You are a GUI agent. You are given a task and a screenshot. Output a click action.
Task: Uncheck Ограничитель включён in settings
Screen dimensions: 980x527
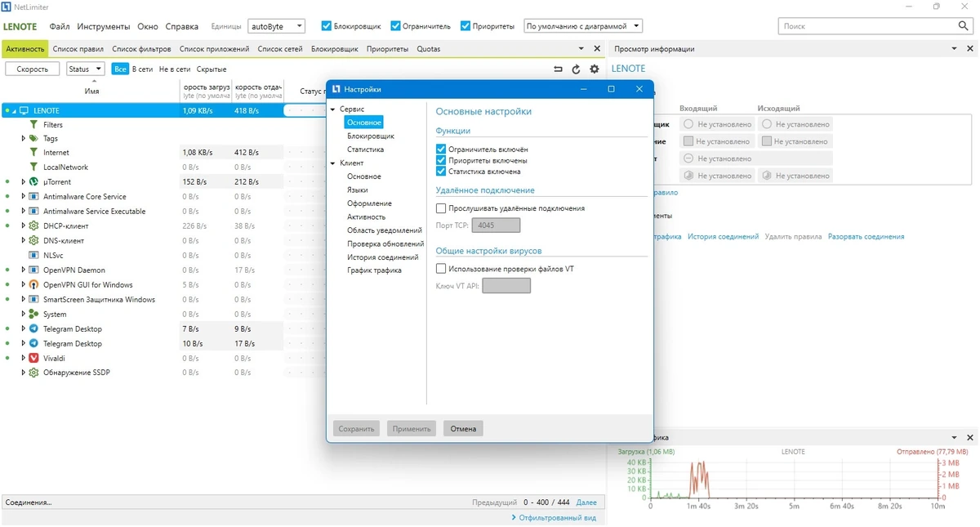441,150
